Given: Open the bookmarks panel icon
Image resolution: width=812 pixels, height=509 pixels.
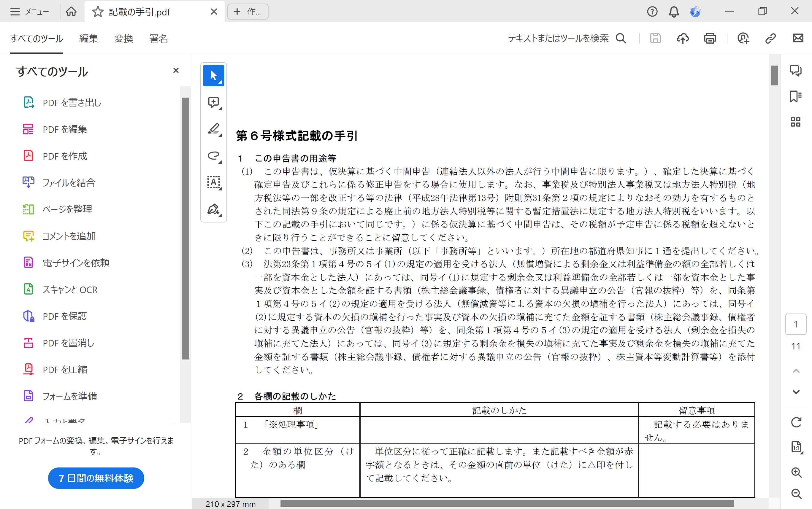Looking at the screenshot, I should tap(795, 96).
